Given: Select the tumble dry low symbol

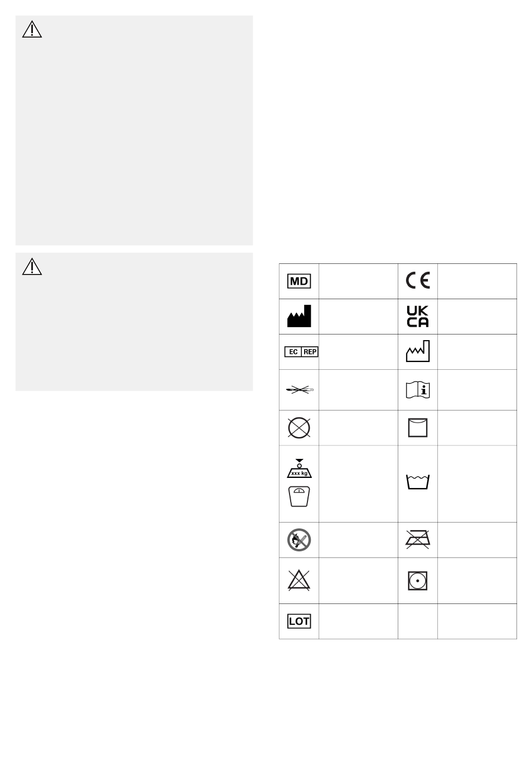Looking at the screenshot, I should click(x=418, y=581).
